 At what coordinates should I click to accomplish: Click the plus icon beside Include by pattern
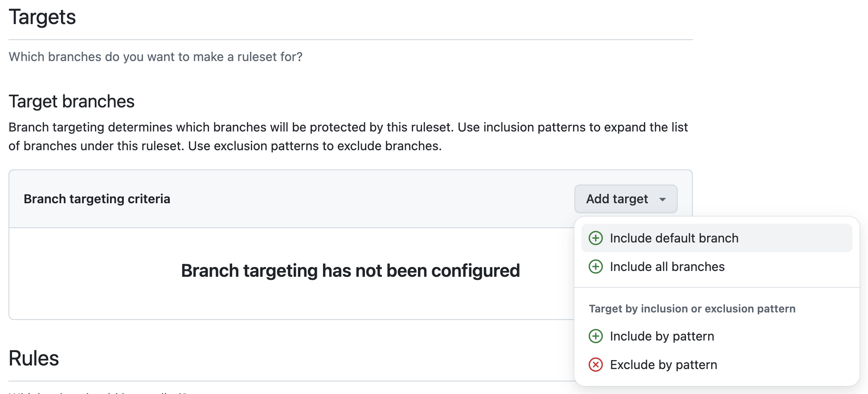595,336
